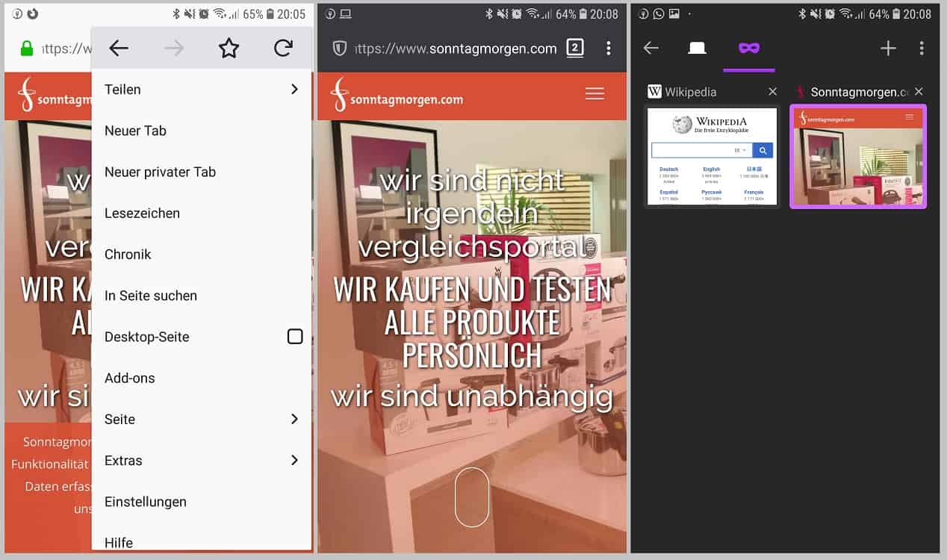Switch to the normal tabs view
947x560 pixels.
pos(697,49)
